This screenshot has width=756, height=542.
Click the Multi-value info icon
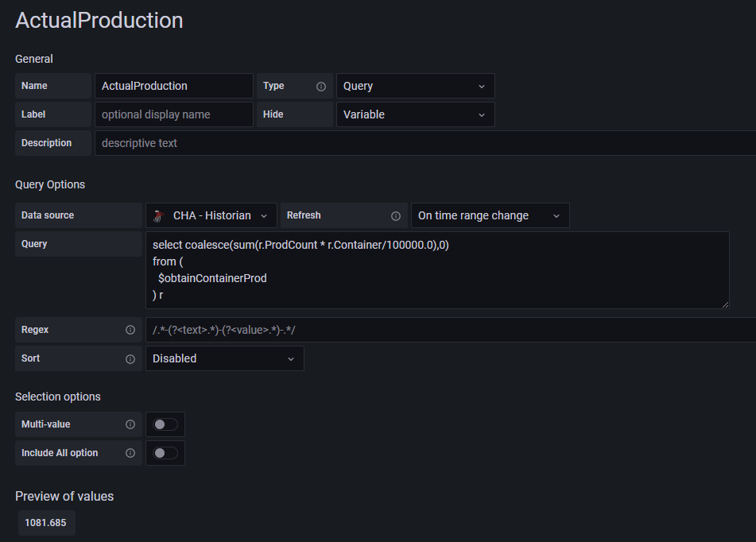pyautogui.click(x=130, y=424)
